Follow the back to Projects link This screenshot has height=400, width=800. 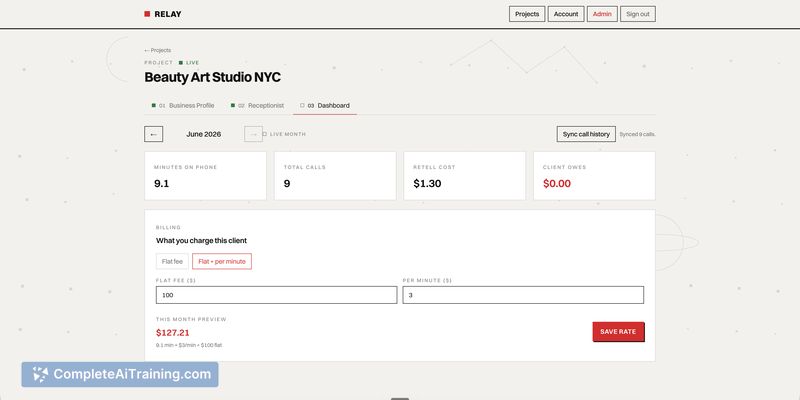[158, 50]
